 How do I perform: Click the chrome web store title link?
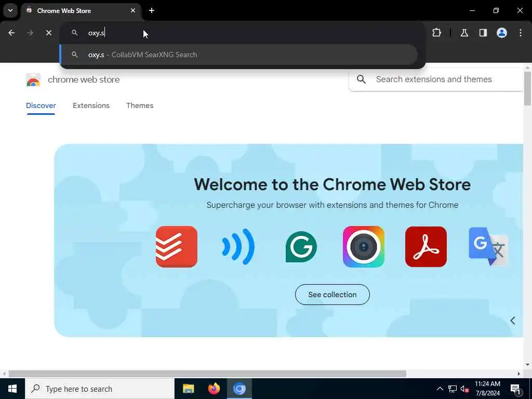click(x=84, y=79)
